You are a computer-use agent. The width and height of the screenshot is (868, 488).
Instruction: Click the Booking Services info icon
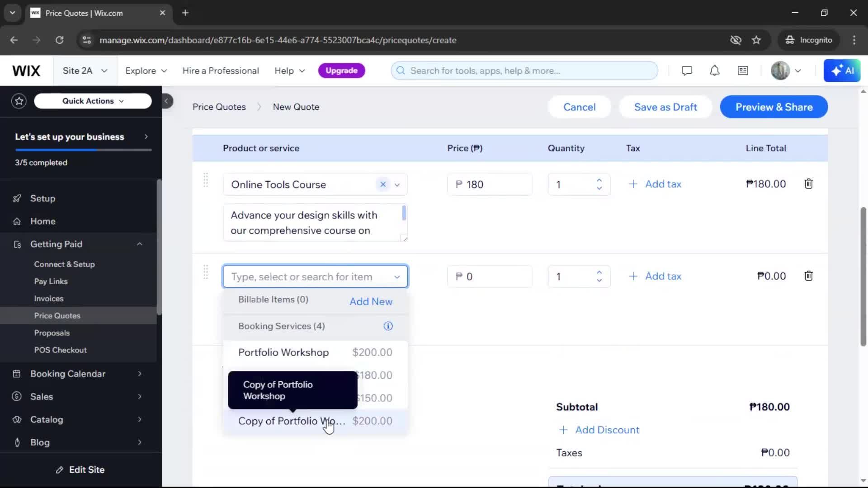point(388,326)
